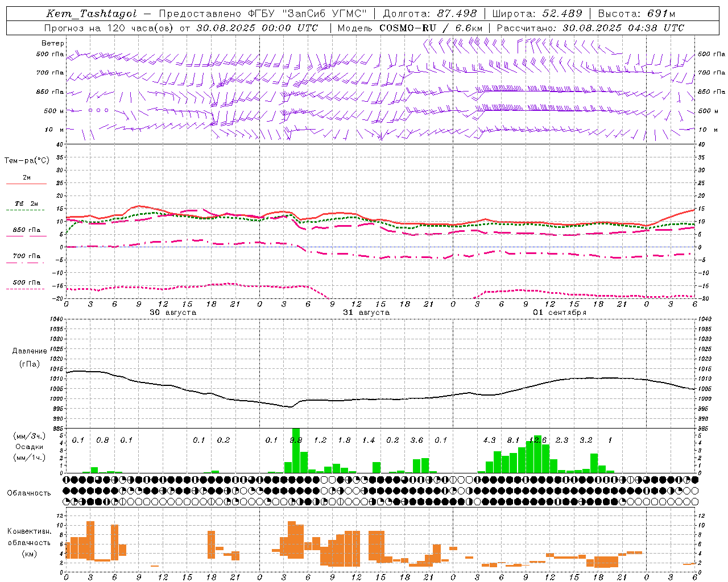This screenshot has width=728, height=582.
Task: Click the "Рассчитано: 30.08.2025 04:38 UTC" text
Action: point(590,28)
